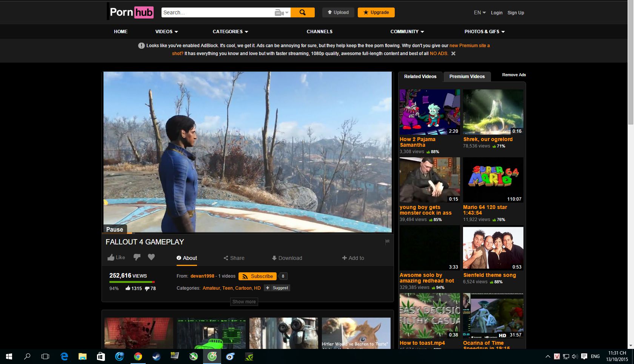Open the EN language dropdown
634x364 pixels.
(x=480, y=12)
